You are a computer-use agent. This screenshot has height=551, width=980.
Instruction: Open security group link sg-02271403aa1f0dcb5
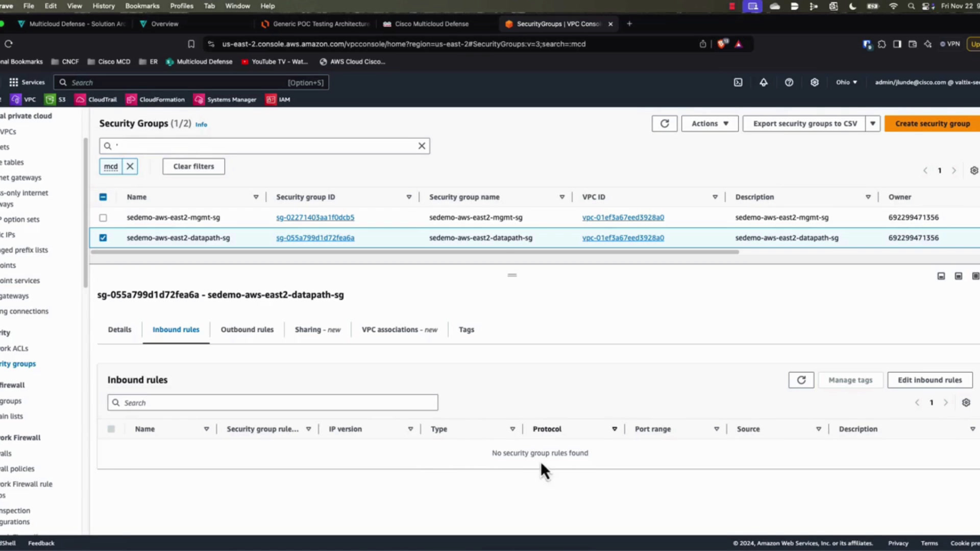click(315, 217)
